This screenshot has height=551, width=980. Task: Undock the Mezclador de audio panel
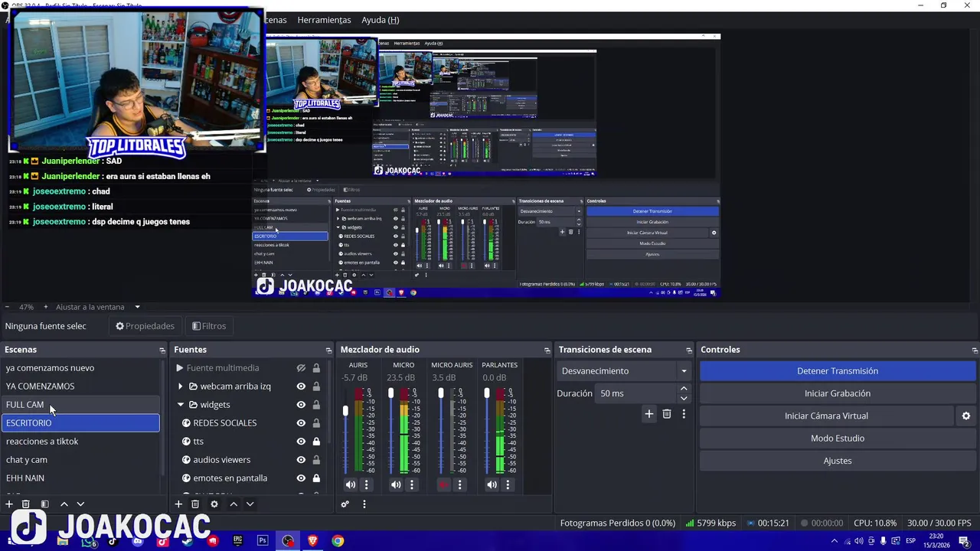pyautogui.click(x=547, y=350)
